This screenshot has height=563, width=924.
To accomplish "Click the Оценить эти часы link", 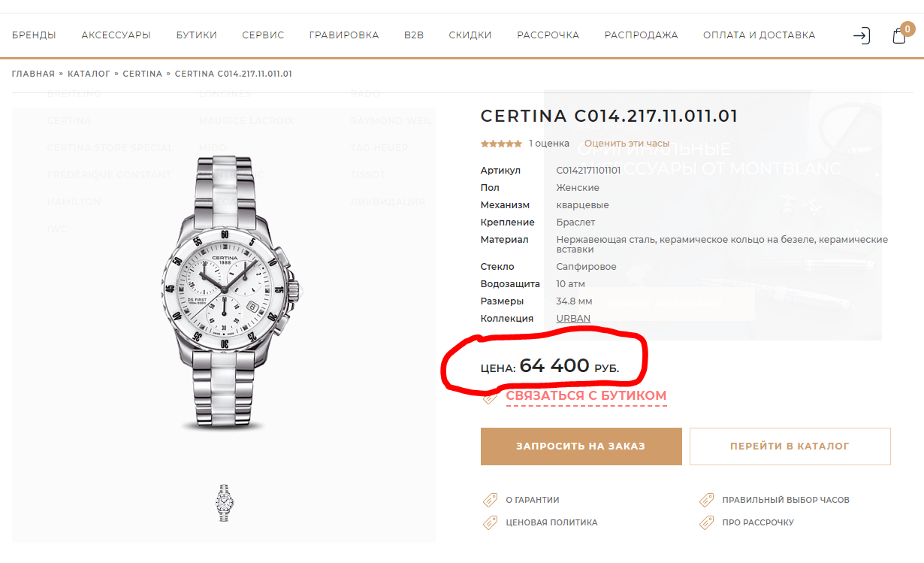I will pos(627,144).
